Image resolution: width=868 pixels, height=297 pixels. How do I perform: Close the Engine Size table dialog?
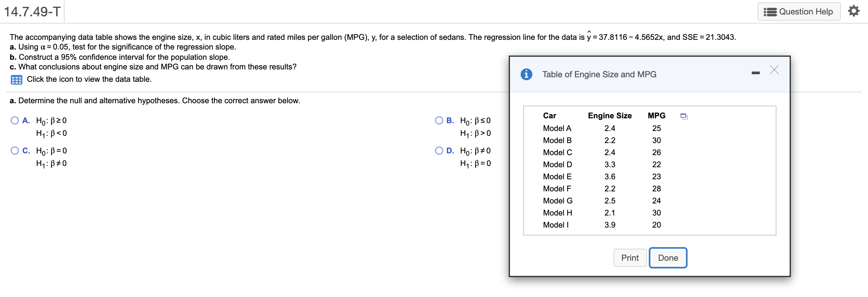(774, 70)
